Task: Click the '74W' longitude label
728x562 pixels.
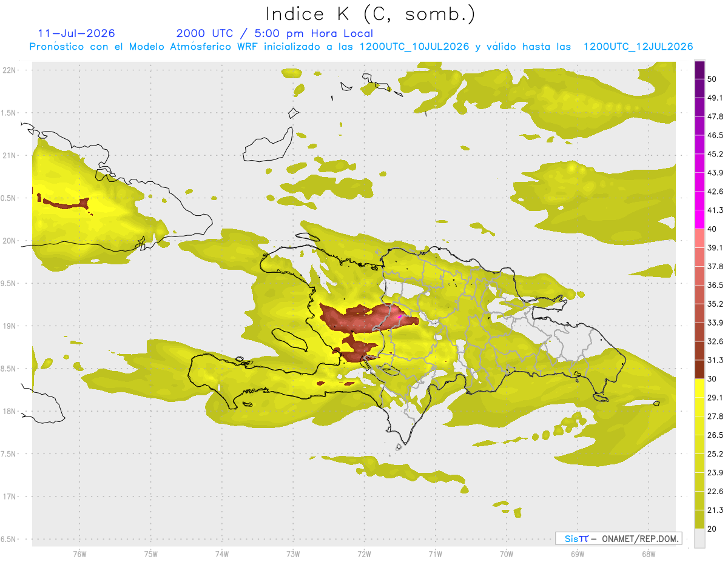Action: (x=221, y=554)
